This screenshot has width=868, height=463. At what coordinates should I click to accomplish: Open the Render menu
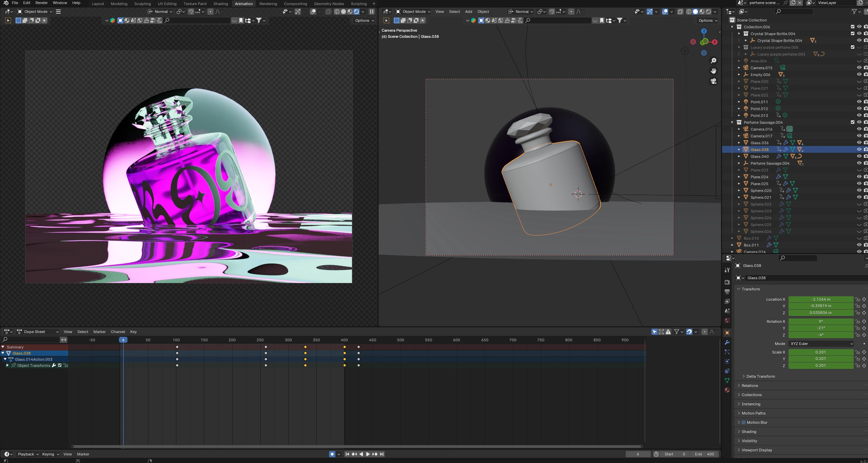(41, 3)
